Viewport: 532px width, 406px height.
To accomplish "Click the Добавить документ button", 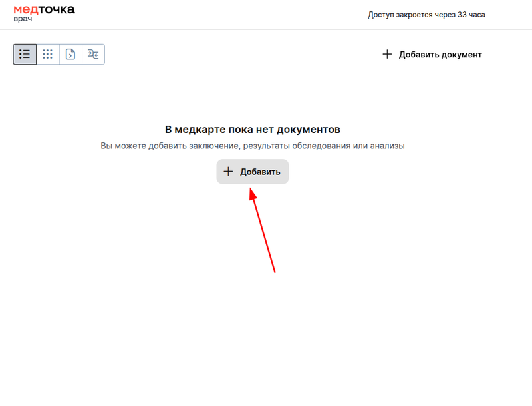I will [432, 55].
